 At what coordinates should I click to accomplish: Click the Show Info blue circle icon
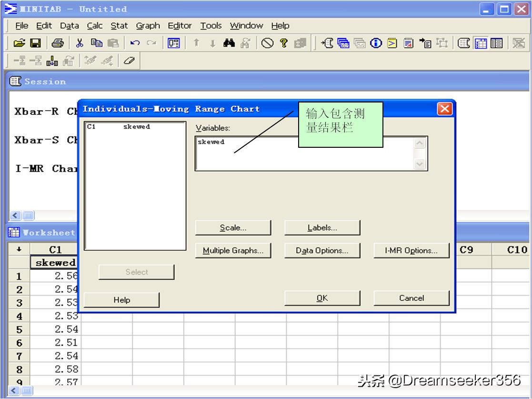(376, 43)
